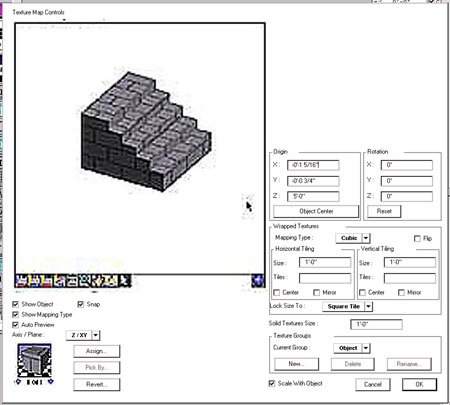Toggle the Snap checkbox
This screenshot has width=450, height=405.
tap(81, 304)
